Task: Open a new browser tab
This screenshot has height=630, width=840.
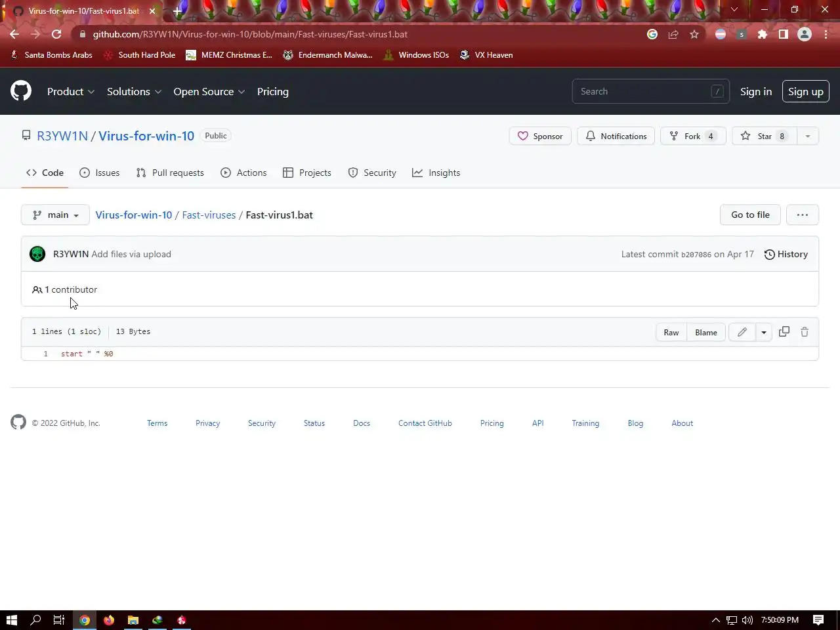Action: 177,11
